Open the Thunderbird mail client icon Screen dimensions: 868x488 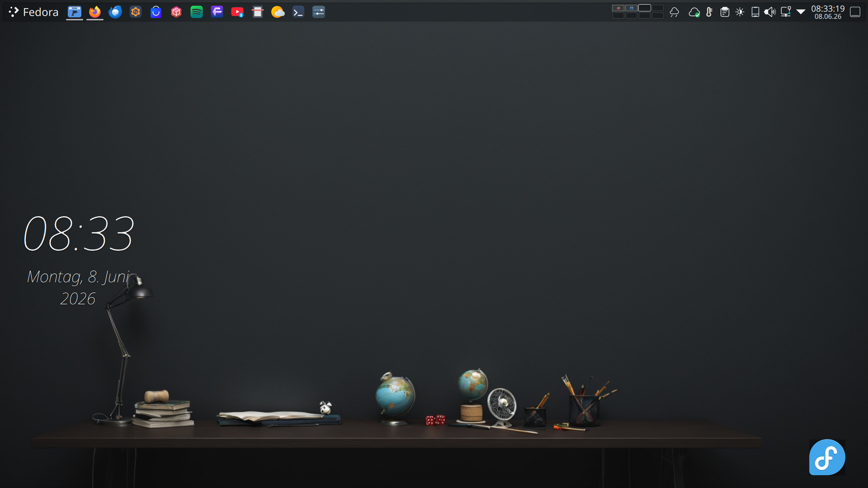[115, 12]
